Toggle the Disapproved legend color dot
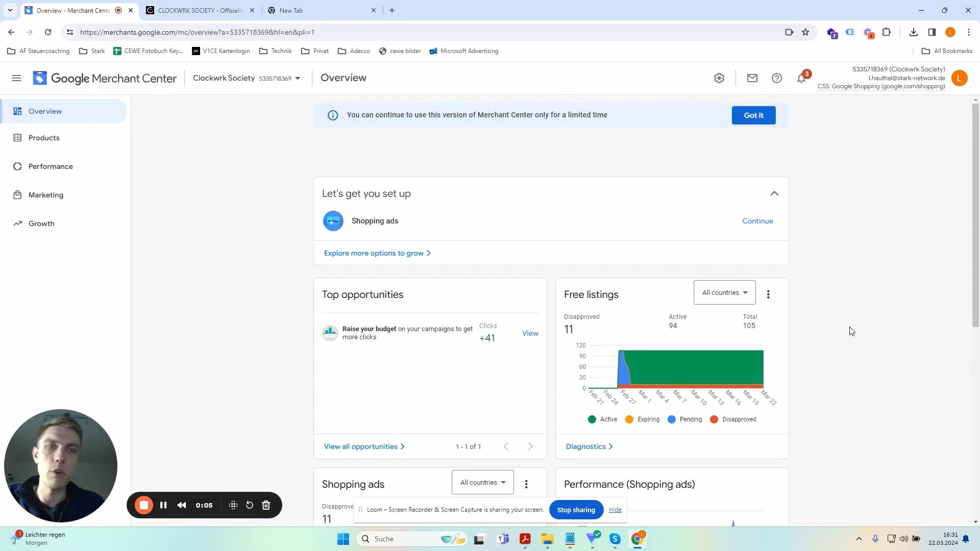 (x=714, y=419)
